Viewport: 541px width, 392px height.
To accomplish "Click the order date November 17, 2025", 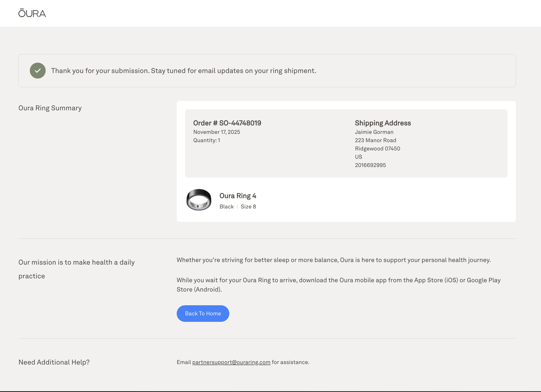I will pos(217,132).
